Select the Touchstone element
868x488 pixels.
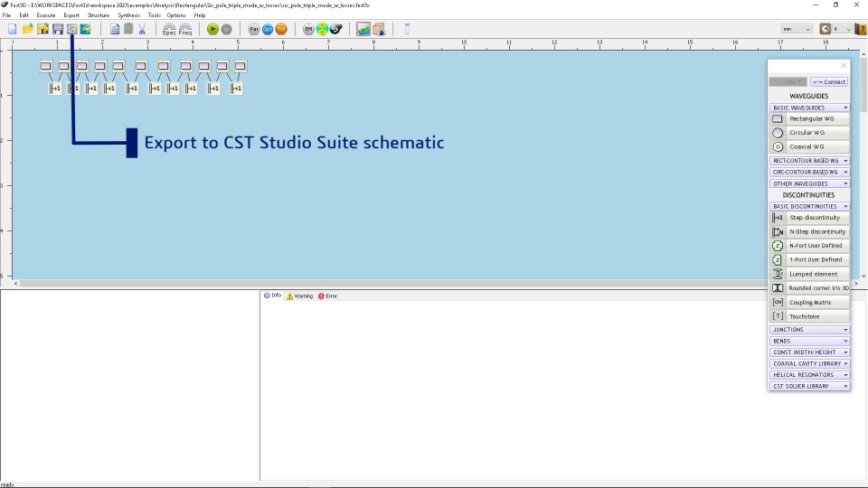808,316
